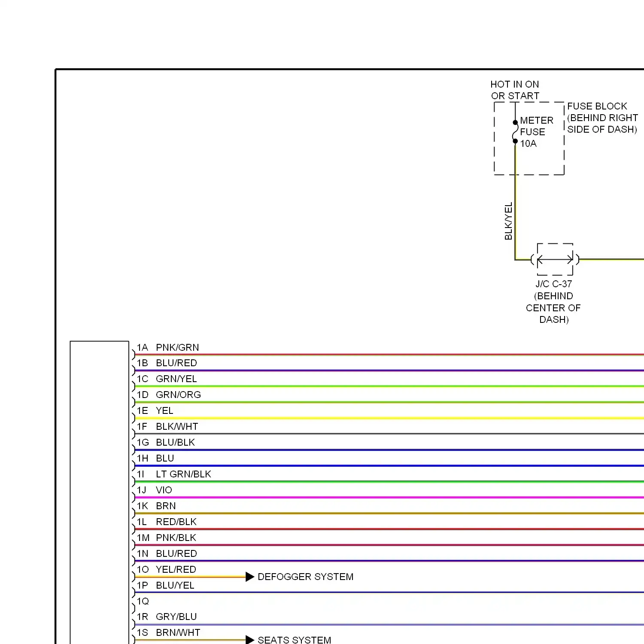Click pin 1F BLK/WHT label
The width and height of the screenshot is (644, 644).
167,426
